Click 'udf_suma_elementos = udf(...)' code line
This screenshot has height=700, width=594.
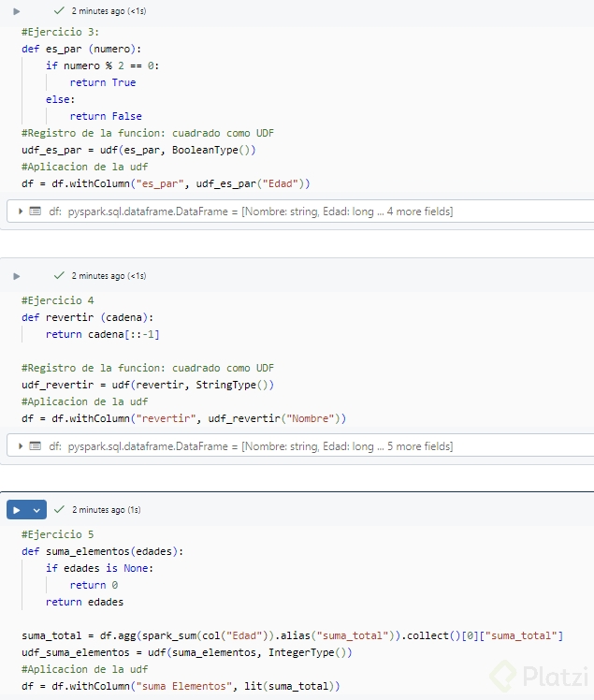[x=186, y=652]
